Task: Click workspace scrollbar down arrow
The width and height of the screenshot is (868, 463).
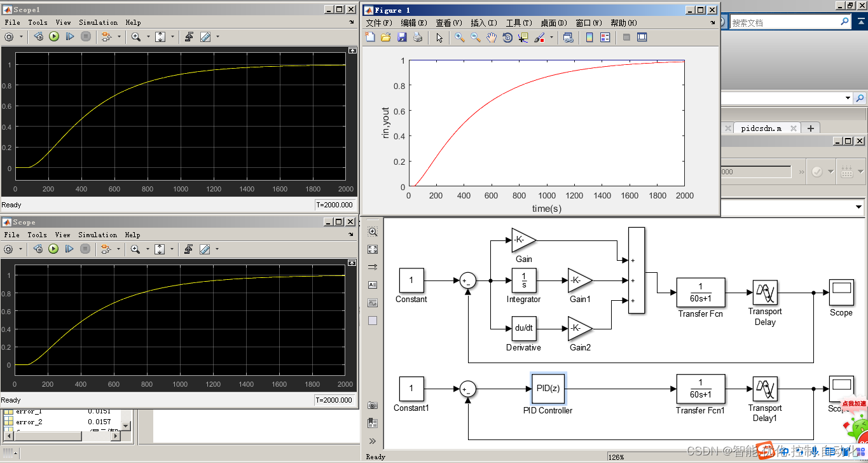Action: 125,426
